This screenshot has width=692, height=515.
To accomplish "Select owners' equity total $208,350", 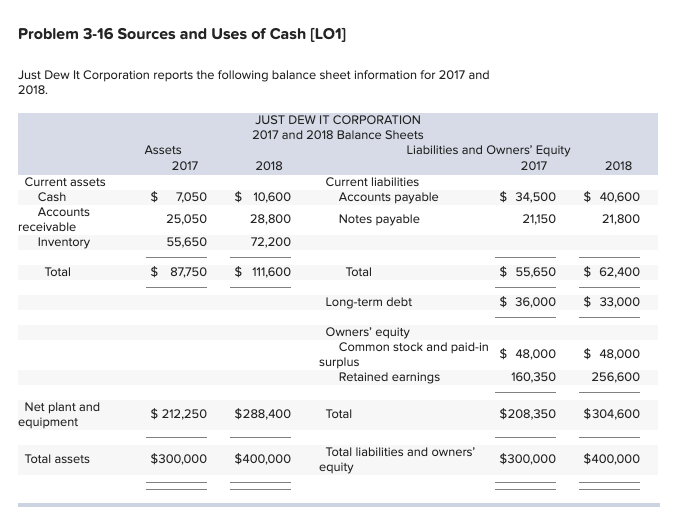I will pyautogui.click(x=527, y=414).
